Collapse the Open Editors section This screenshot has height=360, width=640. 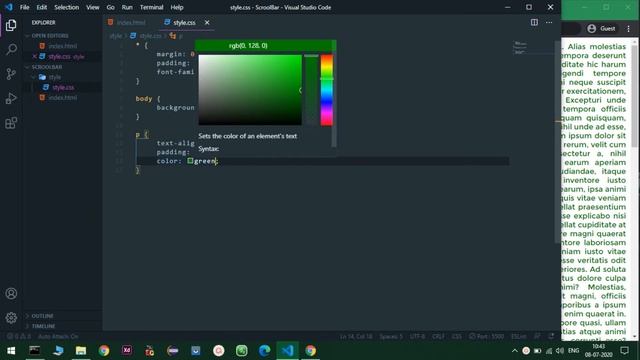[x=50, y=36]
